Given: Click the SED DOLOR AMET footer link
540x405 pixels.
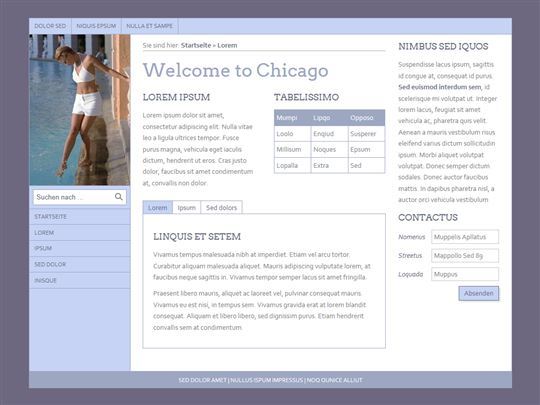Looking at the screenshot, I should [202, 380].
